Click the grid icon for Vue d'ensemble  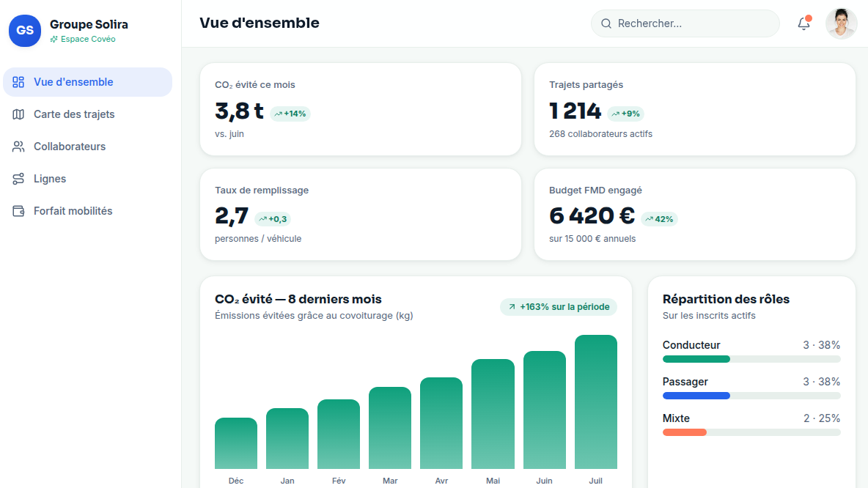pos(18,82)
